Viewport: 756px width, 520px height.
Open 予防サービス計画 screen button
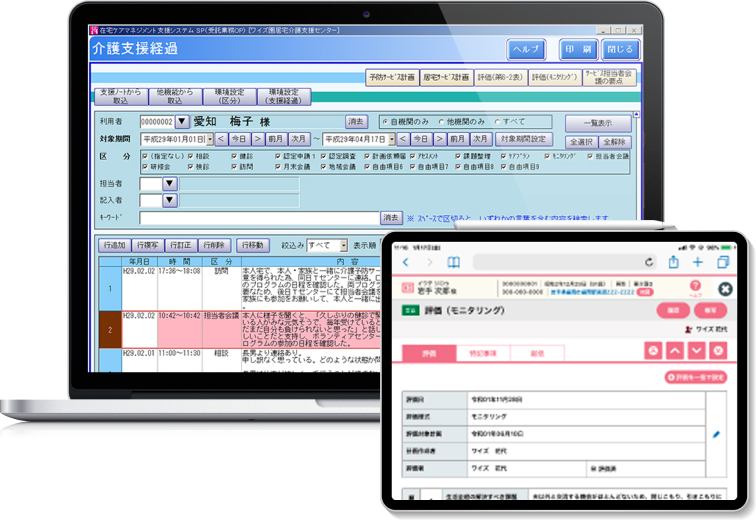click(392, 78)
